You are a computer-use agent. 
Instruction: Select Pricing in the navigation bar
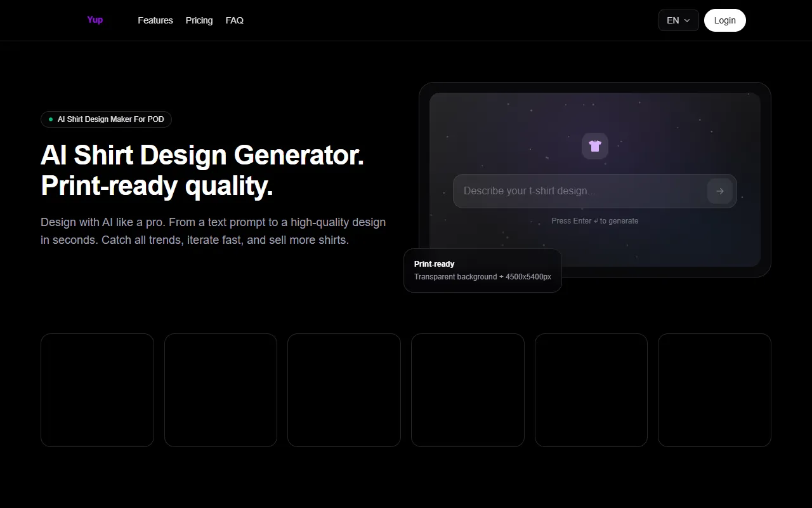click(x=199, y=20)
